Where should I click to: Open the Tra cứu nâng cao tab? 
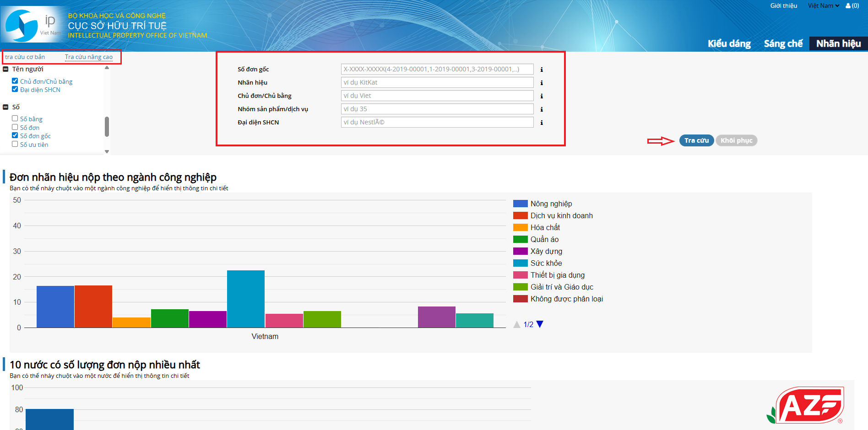89,57
